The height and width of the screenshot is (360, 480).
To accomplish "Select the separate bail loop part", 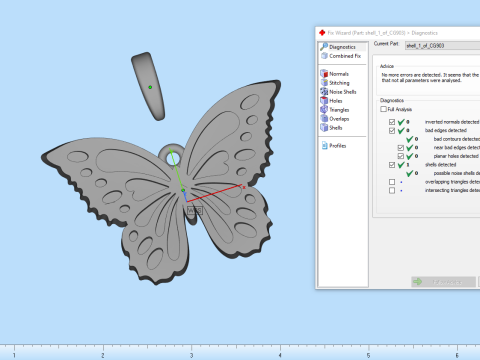I will pos(148,86).
